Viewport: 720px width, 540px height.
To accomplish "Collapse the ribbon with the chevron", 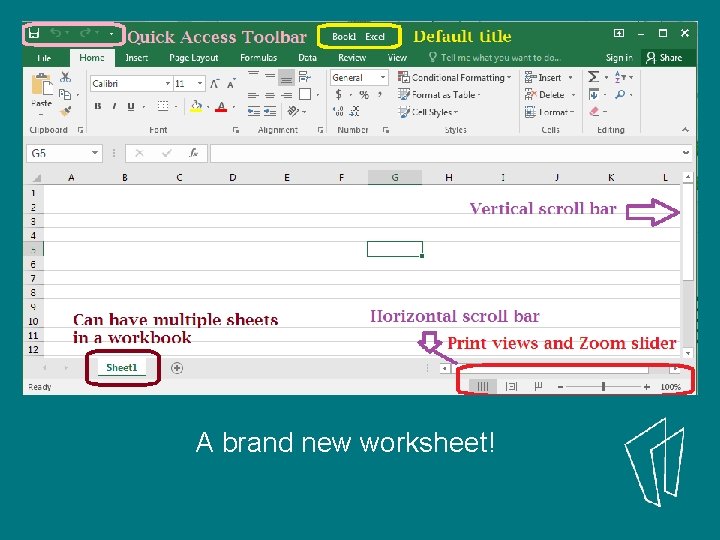I will [x=686, y=130].
